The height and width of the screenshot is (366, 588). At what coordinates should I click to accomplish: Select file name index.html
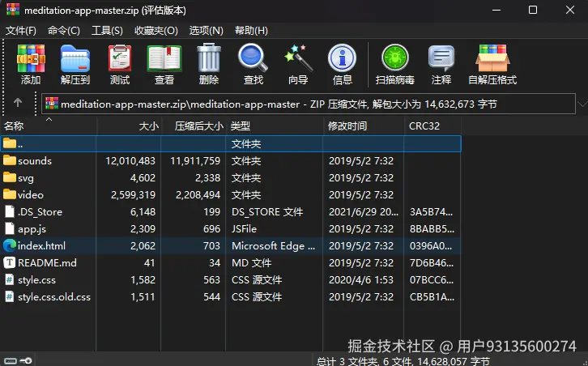[x=41, y=245]
